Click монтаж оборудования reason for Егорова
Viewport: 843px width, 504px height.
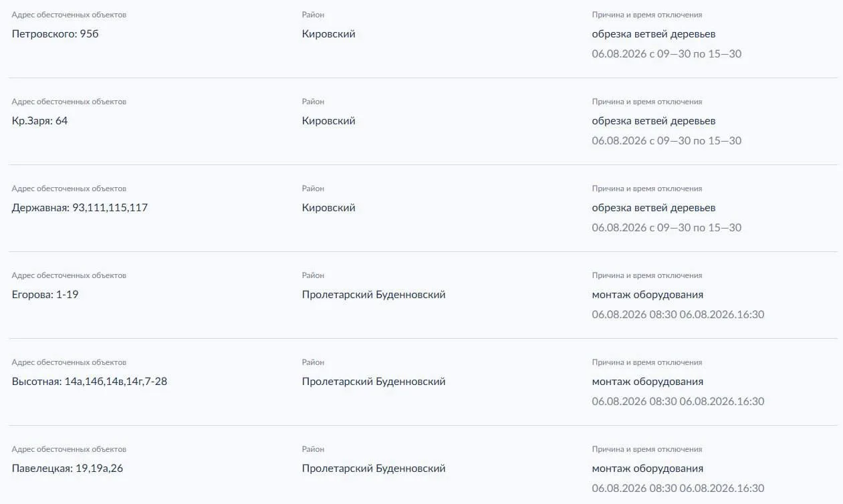click(x=648, y=295)
